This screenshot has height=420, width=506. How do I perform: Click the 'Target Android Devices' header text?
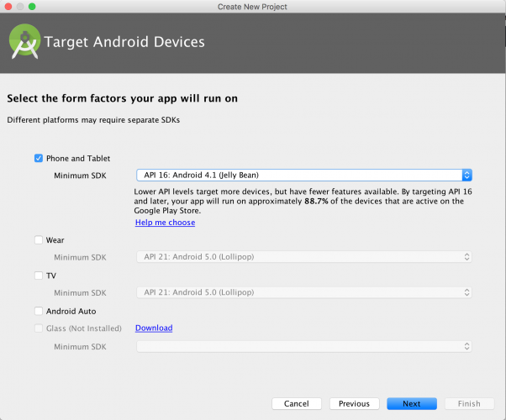124,42
